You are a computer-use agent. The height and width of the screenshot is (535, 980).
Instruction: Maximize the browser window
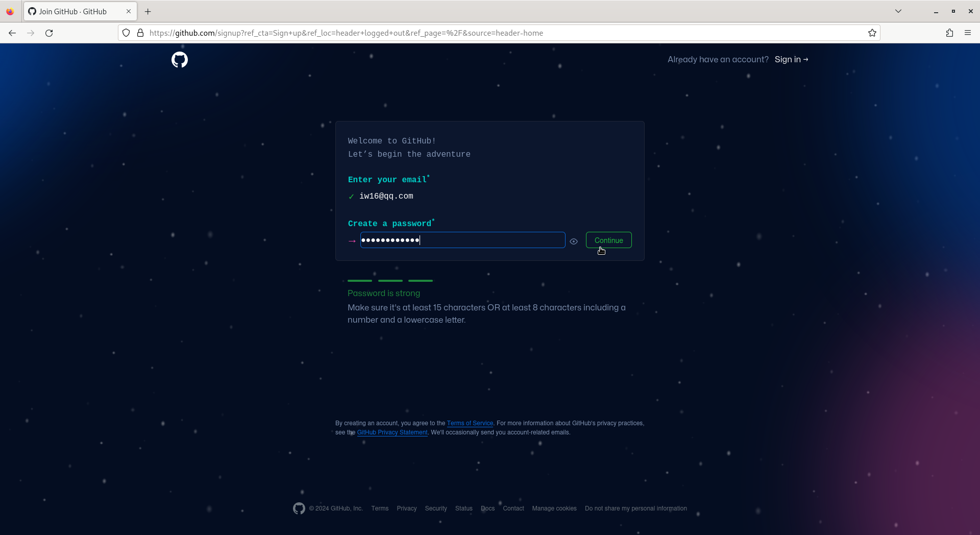point(953,11)
